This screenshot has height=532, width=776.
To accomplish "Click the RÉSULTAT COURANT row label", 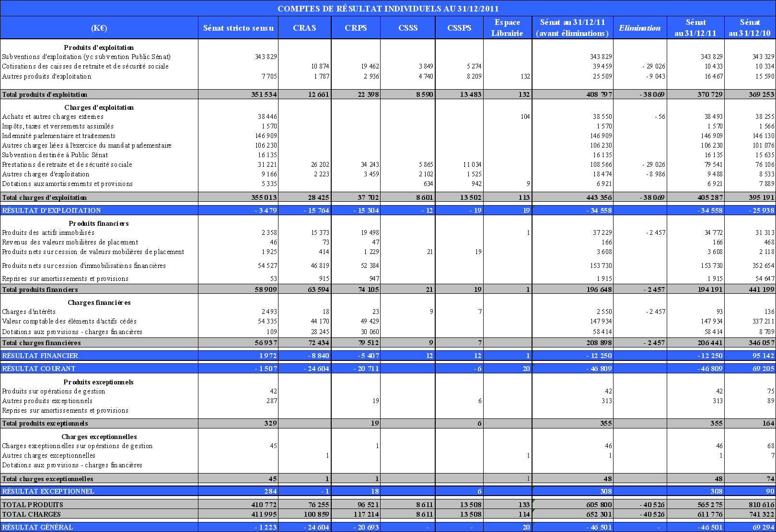I will [39, 369].
